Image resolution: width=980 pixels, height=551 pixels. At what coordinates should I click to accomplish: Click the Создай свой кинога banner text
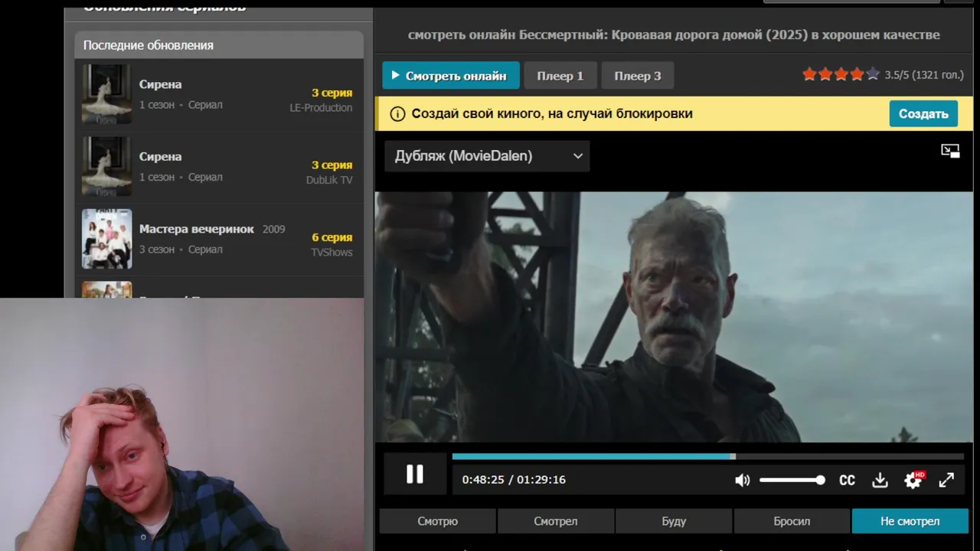tap(552, 114)
